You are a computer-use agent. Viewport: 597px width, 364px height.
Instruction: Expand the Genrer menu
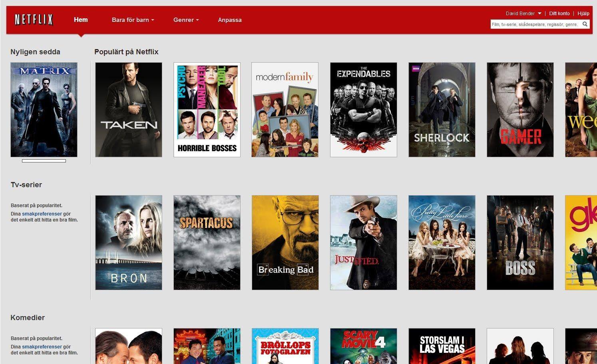click(186, 20)
